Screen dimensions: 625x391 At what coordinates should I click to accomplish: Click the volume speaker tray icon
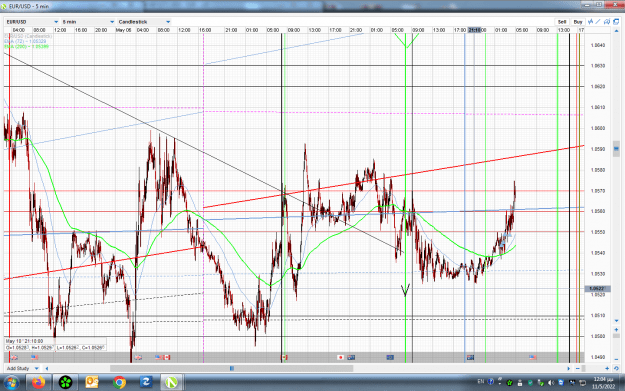(x=551, y=383)
